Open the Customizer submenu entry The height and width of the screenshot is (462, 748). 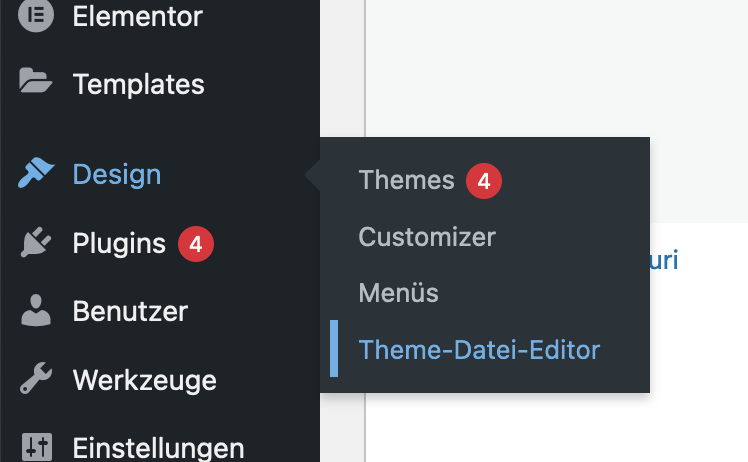(x=427, y=237)
